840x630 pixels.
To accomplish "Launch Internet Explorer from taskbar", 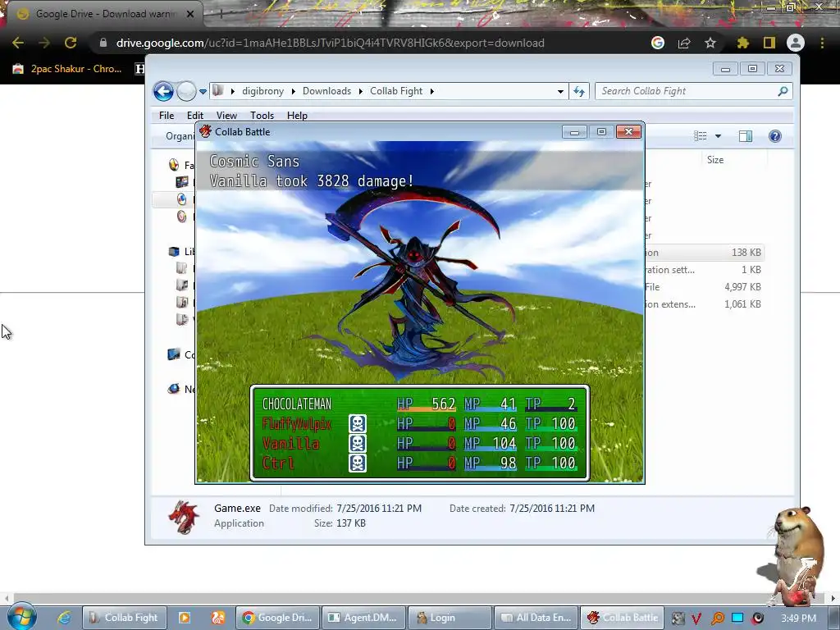I will tap(64, 618).
